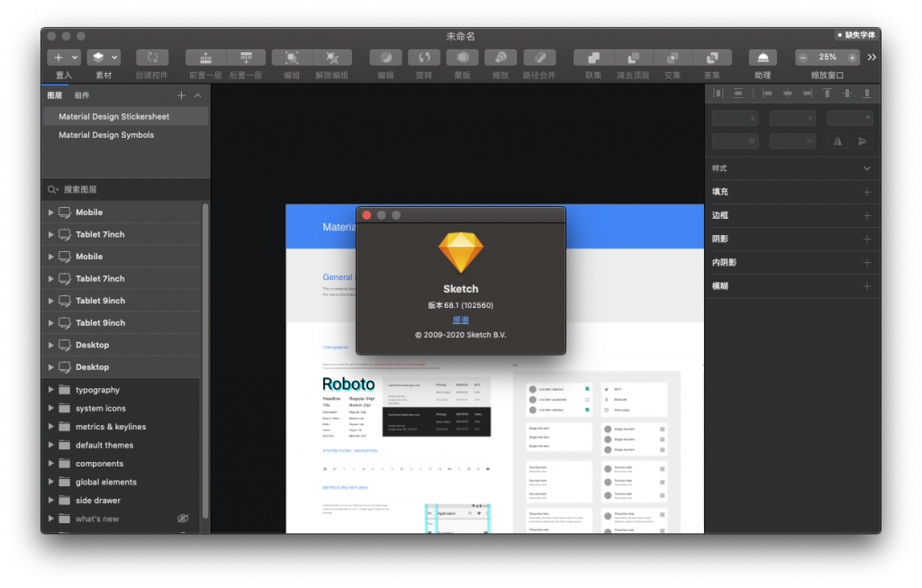
Task: Add a 内阴影 inner shadow with plus
Action: coord(867,262)
